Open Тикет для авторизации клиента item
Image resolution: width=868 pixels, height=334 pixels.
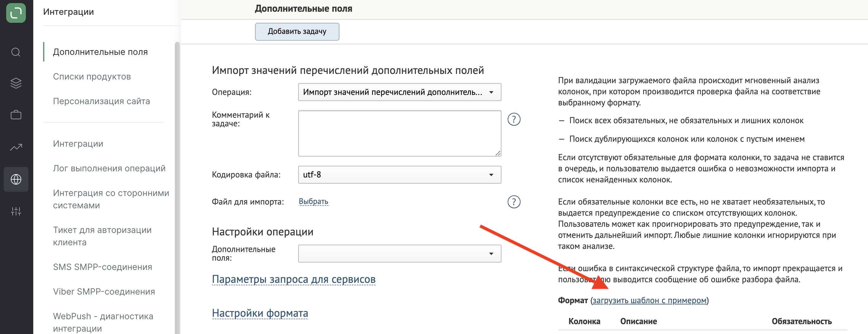(x=102, y=236)
